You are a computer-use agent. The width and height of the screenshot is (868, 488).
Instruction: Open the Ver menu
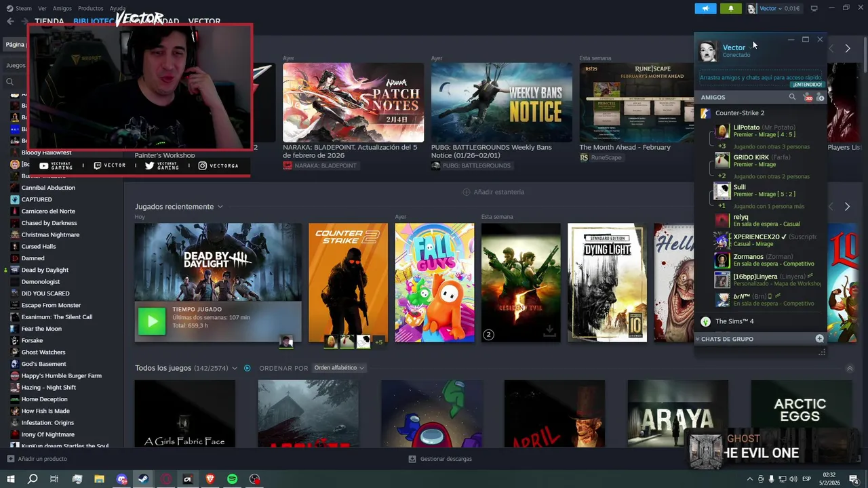click(x=42, y=8)
